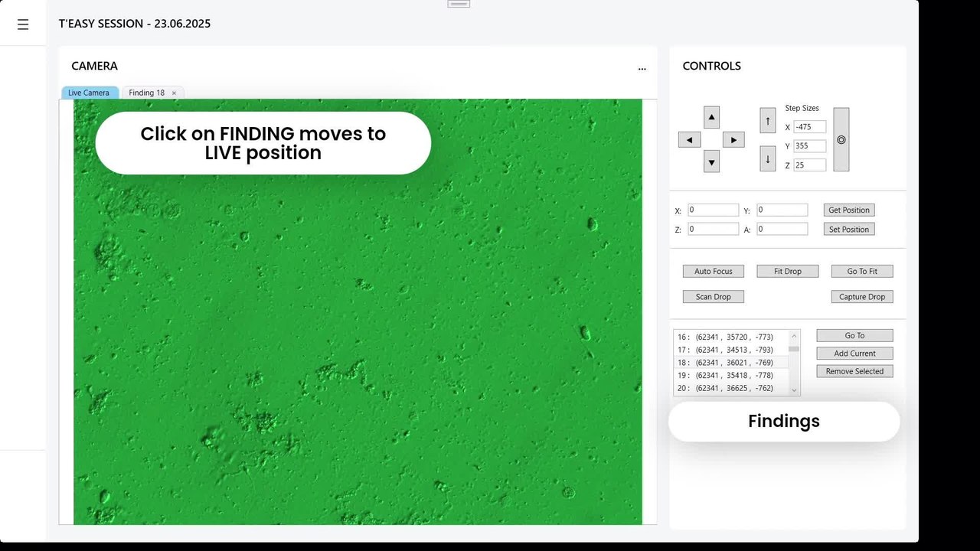Image resolution: width=980 pixels, height=551 pixels.
Task: Click the Go To button
Action: point(854,335)
